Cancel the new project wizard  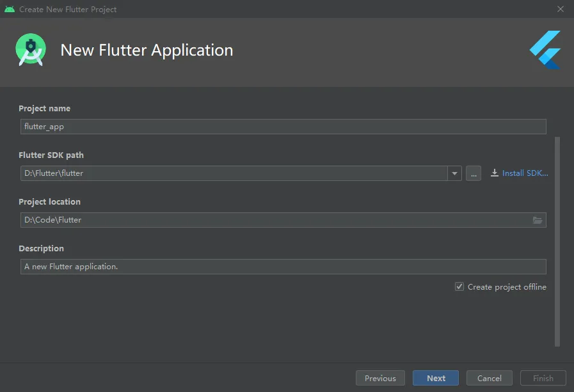(490, 378)
